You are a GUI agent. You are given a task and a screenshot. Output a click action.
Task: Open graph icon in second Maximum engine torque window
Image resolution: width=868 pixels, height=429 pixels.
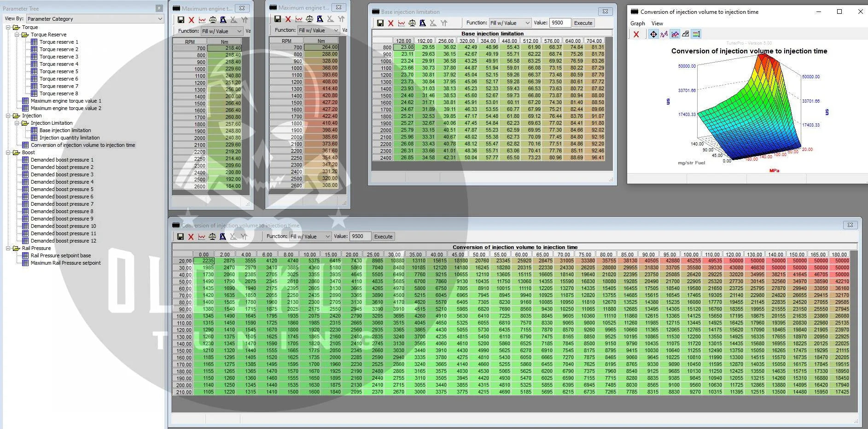tap(299, 19)
